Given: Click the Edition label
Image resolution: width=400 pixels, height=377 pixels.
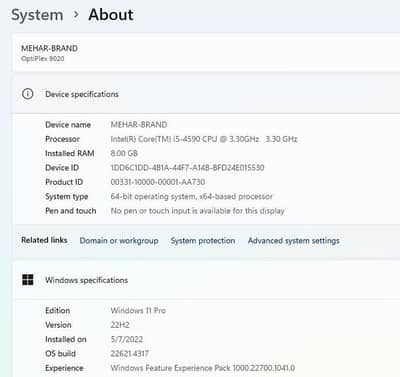Looking at the screenshot, I should tap(58, 310).
